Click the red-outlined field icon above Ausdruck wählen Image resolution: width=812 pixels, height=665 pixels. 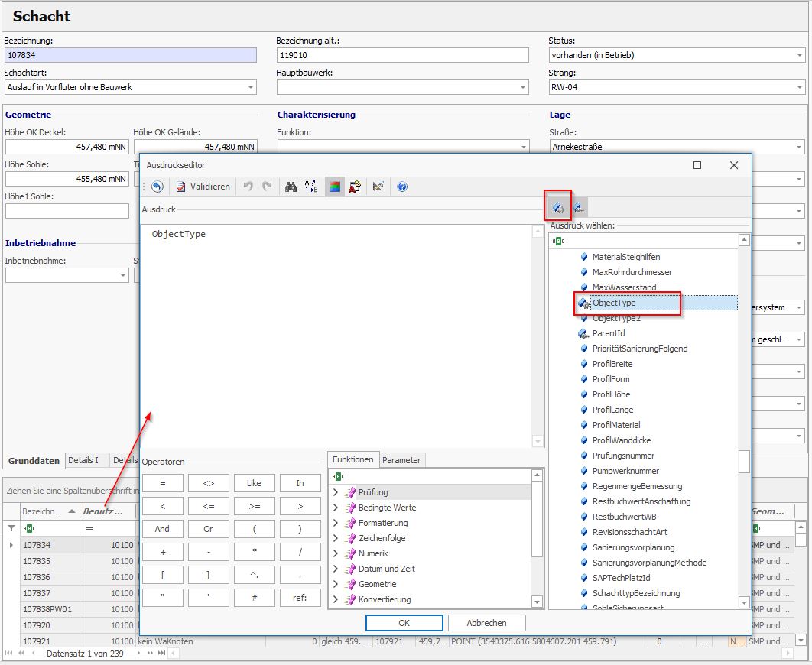[x=558, y=207]
